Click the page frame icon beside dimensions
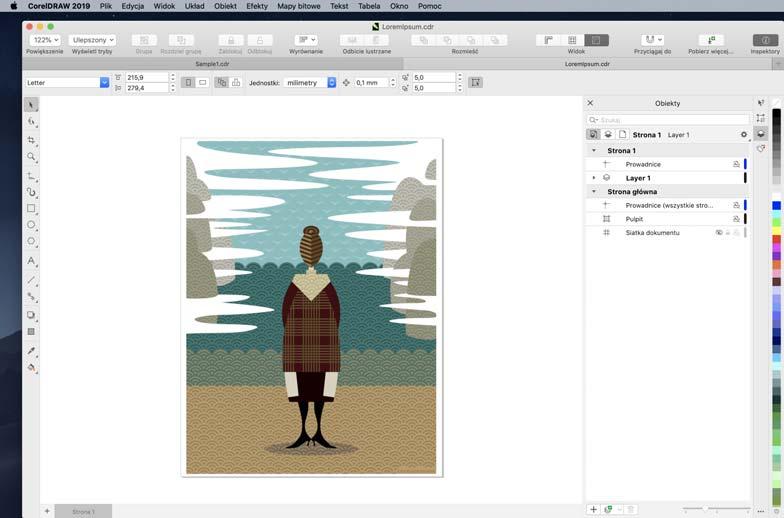 pyautogui.click(x=476, y=82)
